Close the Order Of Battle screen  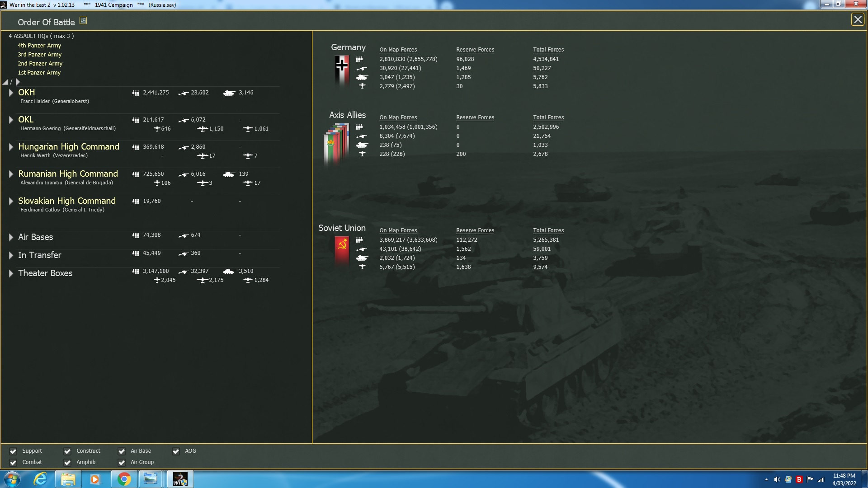[x=858, y=19]
